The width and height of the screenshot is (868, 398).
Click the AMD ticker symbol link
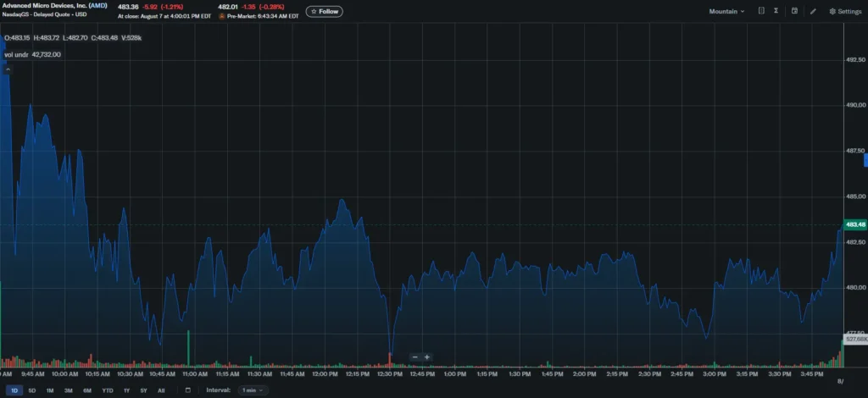pyautogui.click(x=97, y=6)
